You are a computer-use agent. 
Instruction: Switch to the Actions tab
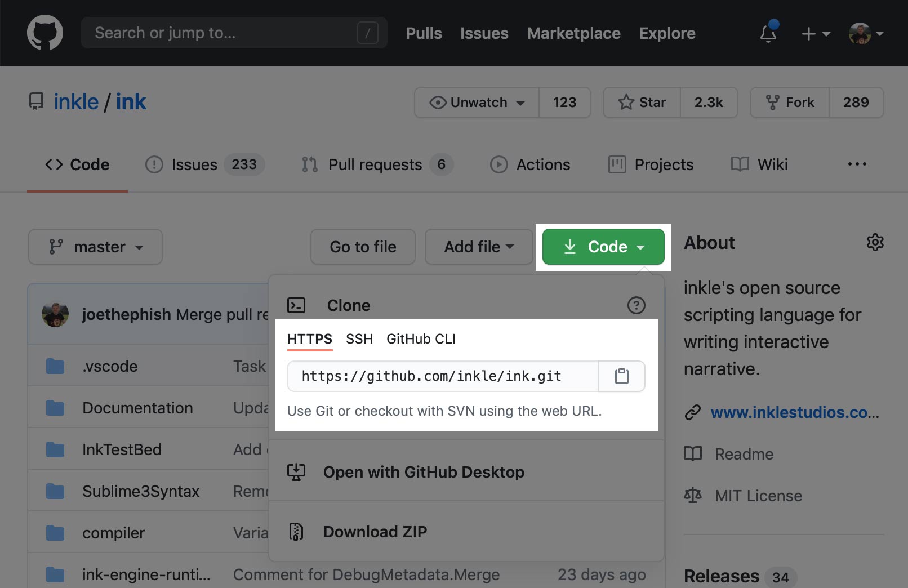pos(530,164)
